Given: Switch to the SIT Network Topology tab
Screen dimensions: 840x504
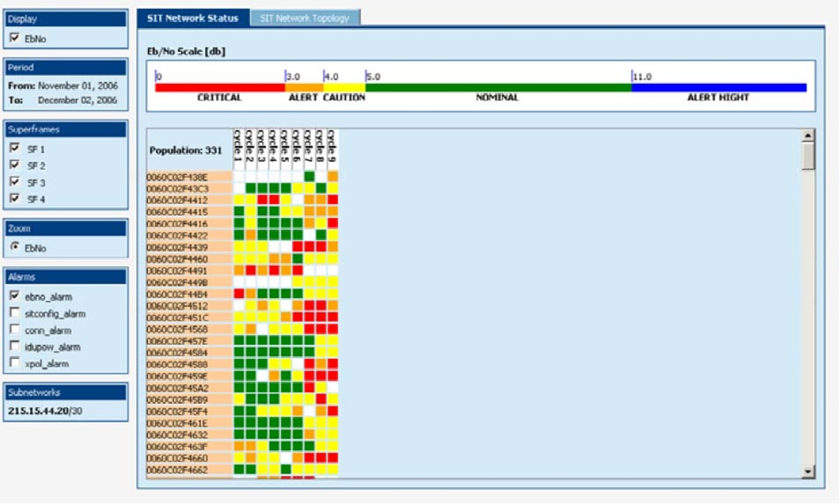Looking at the screenshot, I should [305, 18].
